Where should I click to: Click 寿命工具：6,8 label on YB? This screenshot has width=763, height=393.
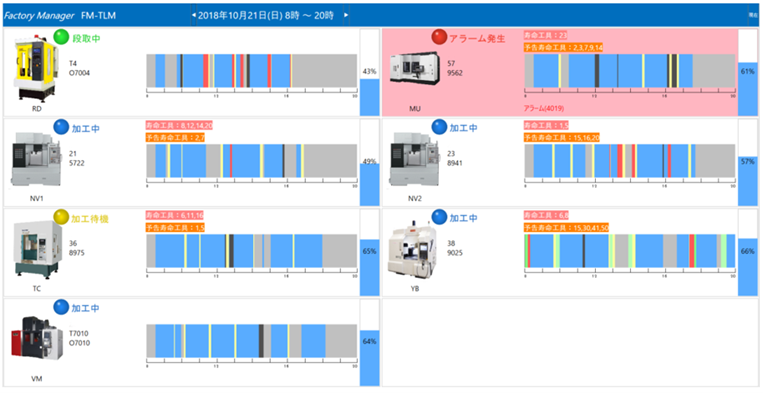coord(546,215)
